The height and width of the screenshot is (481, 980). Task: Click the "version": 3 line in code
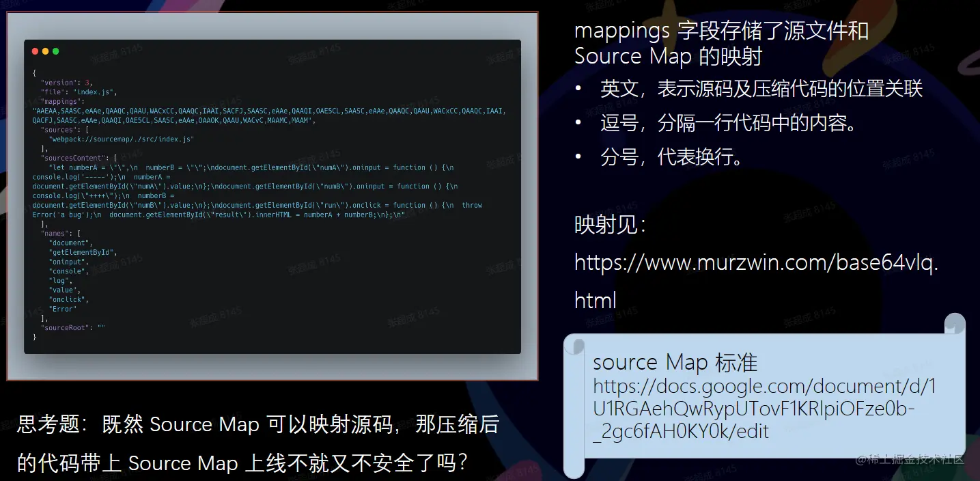[x=66, y=82]
